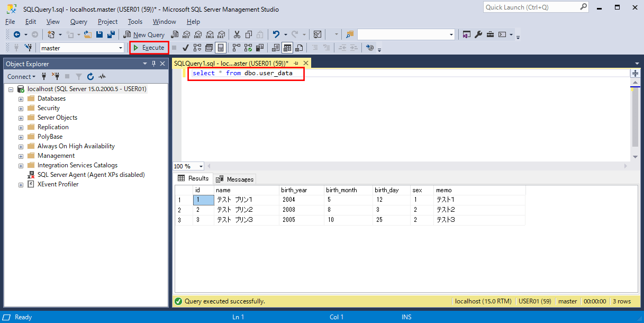Click the Quick Launch search field
Viewport: 644px width, 323px height.
(x=529, y=7)
